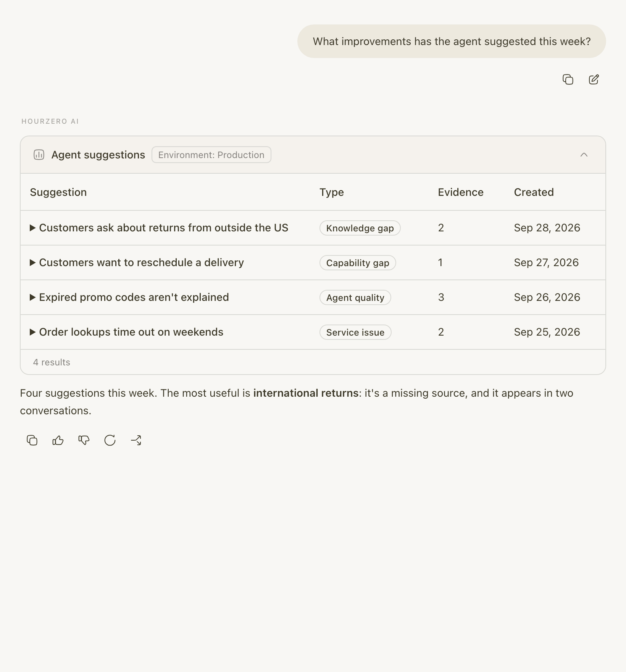Click the Agent suggestions chart icon
This screenshot has height=672, width=626.
pos(39,155)
